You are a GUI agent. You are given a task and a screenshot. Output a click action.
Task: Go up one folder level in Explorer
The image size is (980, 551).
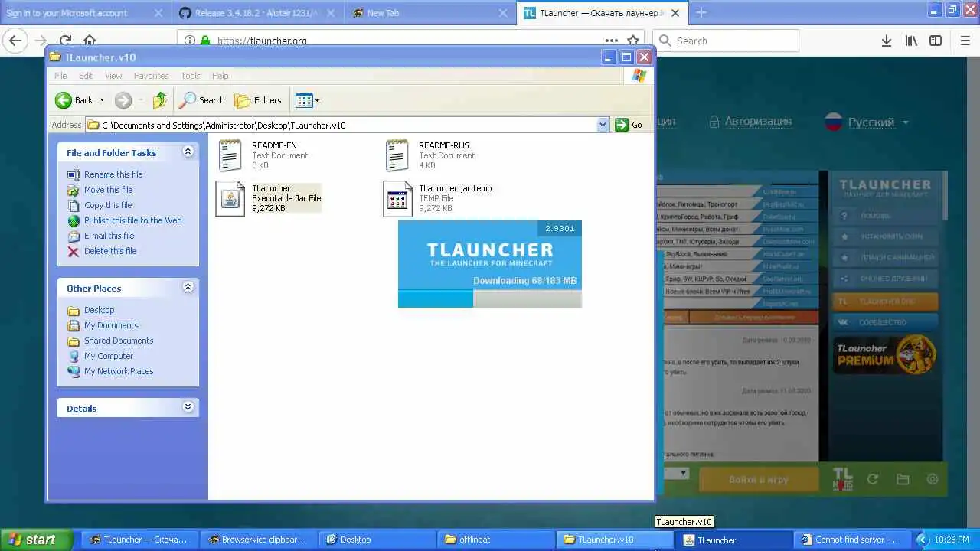point(160,100)
